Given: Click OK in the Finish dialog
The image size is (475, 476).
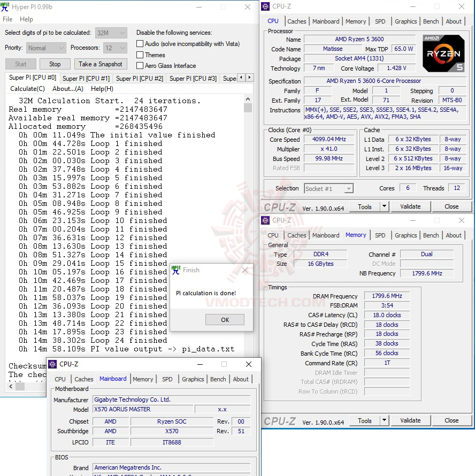Looking at the screenshot, I should coord(225,320).
